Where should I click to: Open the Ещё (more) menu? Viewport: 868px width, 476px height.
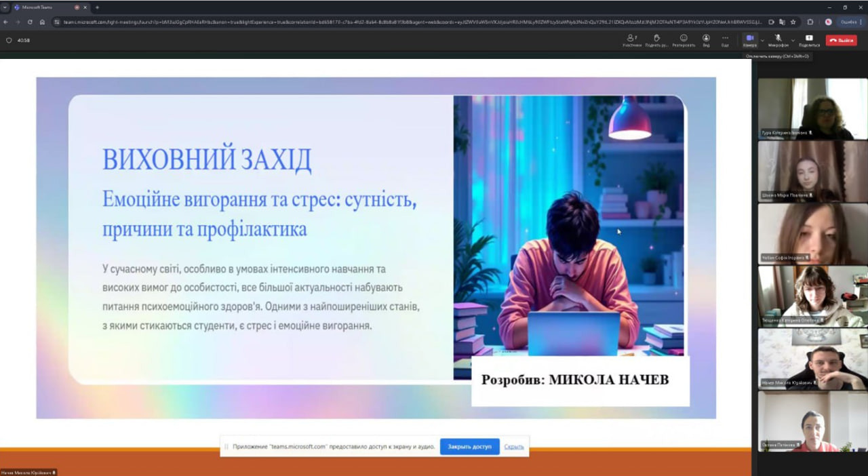[725, 40]
